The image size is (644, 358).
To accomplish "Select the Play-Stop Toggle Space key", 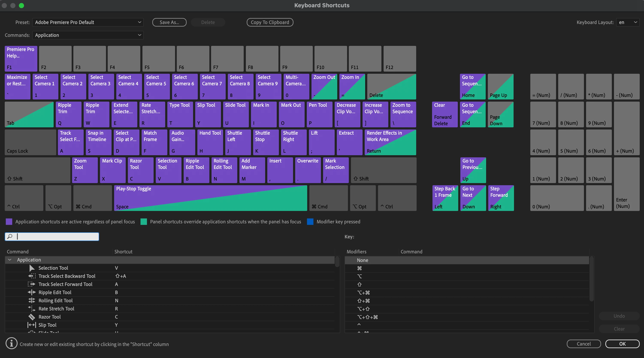I will (210, 198).
